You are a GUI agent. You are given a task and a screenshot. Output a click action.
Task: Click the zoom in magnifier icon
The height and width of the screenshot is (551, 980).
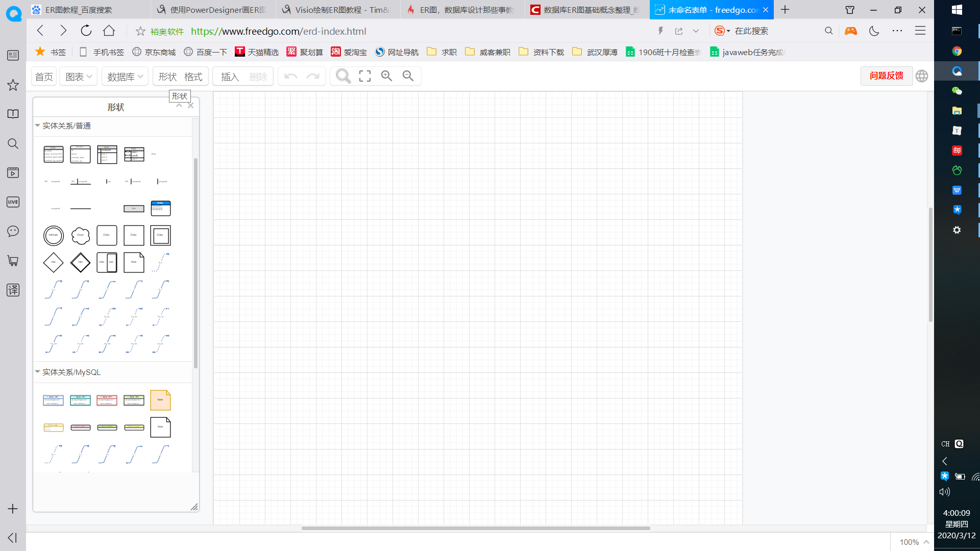(x=386, y=76)
